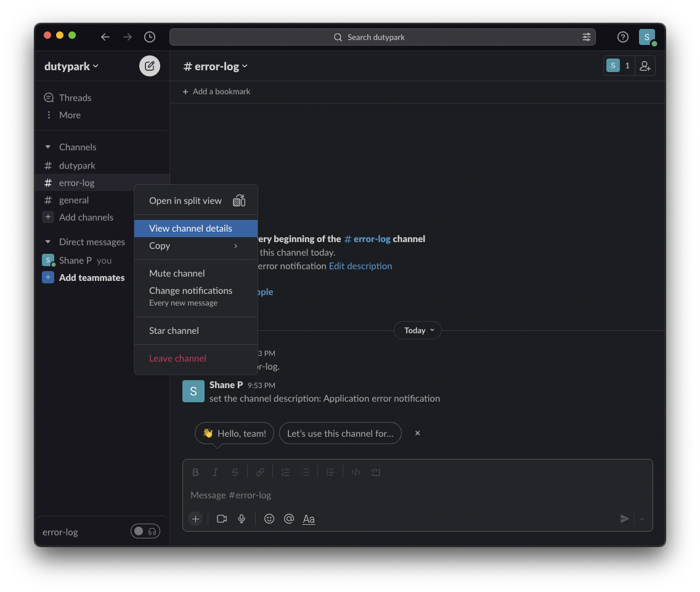Viewport: 700px width, 592px height.
Task: Compose a new message
Action: 150,66
